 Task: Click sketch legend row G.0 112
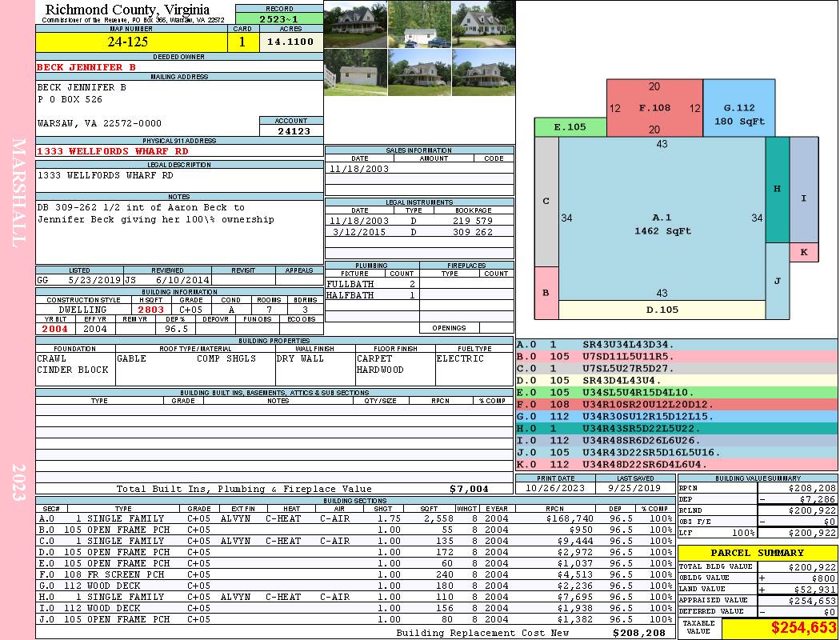677,416
